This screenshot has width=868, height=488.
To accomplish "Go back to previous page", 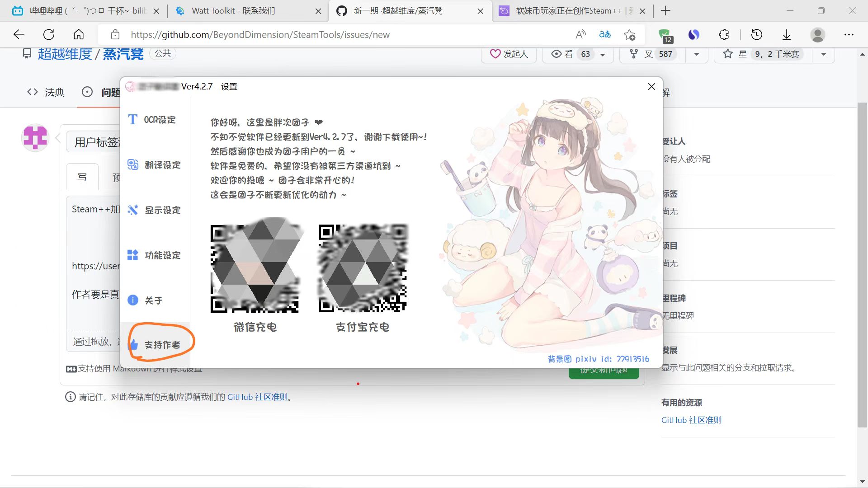I will click(19, 34).
